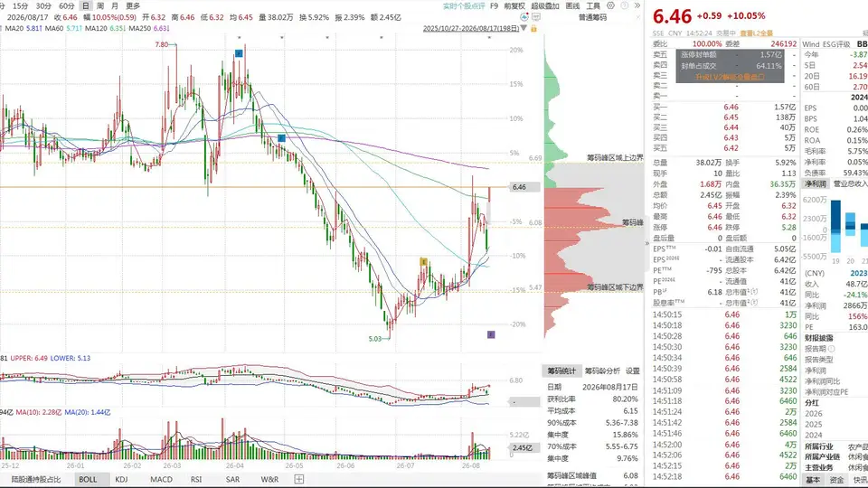Collapse the side panel with arrow handle
Screen dimensions: 868x488
click(646, 243)
